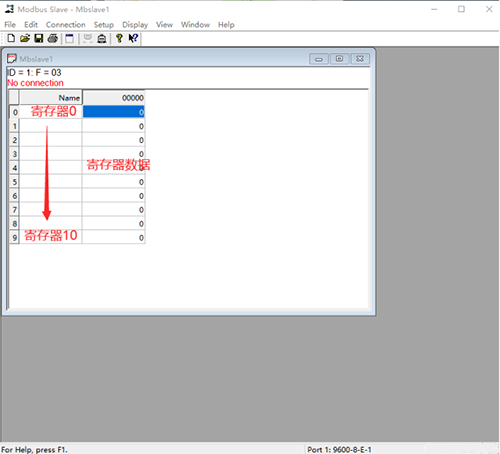Click the Connect toolbar icon
The width and height of the screenshot is (500, 454).
coord(88,38)
